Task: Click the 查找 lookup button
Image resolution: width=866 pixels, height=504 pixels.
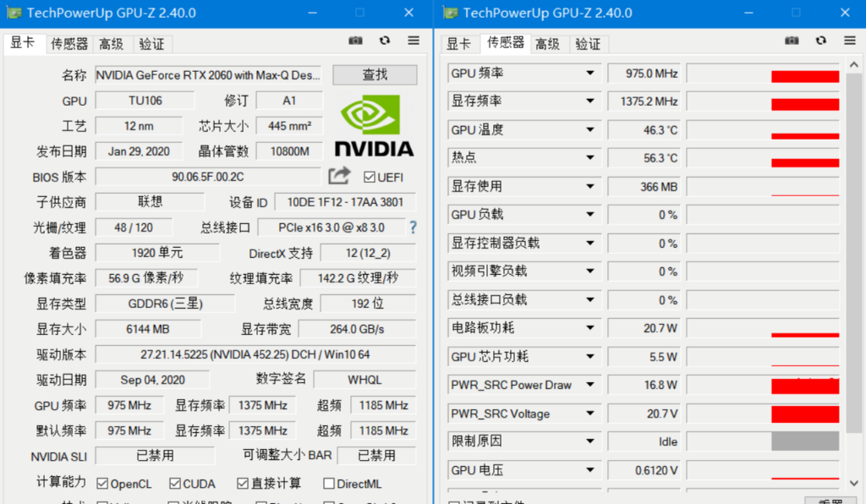Action: 375,74
